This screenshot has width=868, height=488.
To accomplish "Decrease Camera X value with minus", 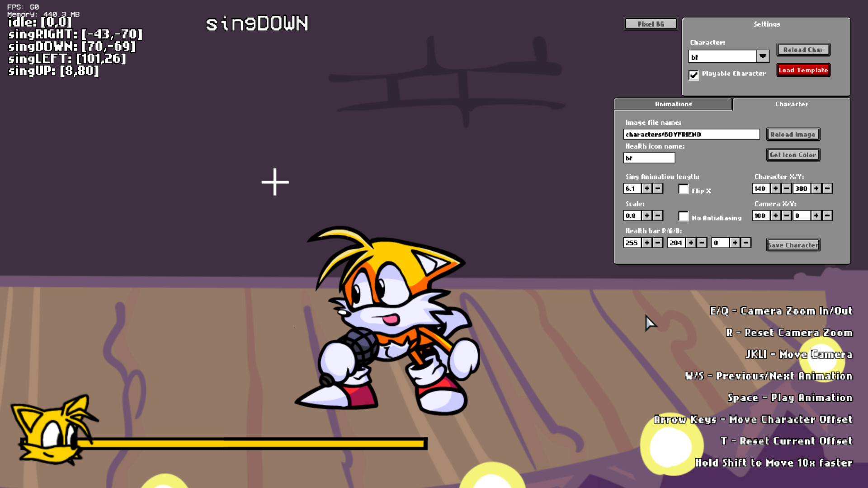I will click(787, 216).
